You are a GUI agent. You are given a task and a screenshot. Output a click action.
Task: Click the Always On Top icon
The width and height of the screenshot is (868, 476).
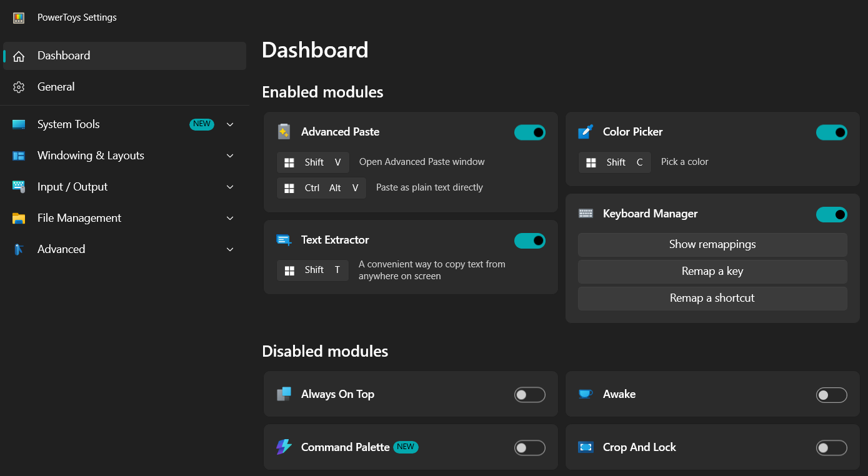point(284,394)
